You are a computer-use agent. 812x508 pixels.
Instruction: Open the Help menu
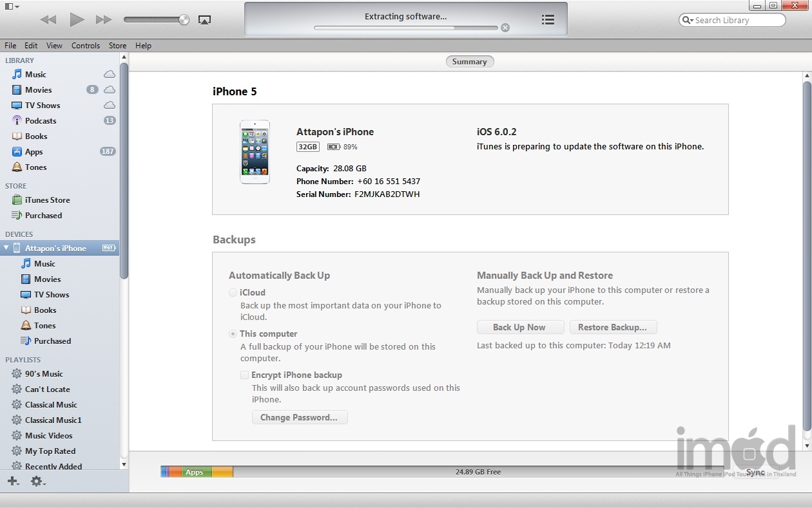pyautogui.click(x=143, y=46)
